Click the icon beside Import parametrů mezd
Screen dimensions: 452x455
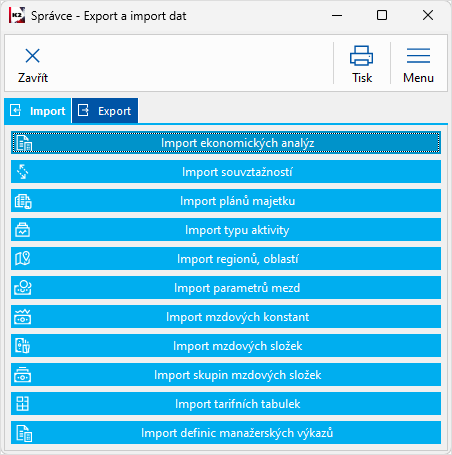point(23,288)
